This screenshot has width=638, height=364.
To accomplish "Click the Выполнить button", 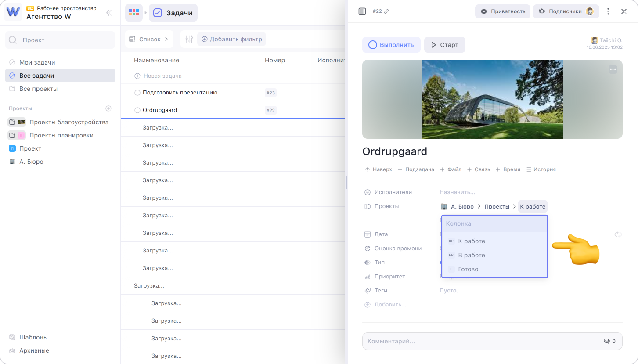I will click(391, 45).
